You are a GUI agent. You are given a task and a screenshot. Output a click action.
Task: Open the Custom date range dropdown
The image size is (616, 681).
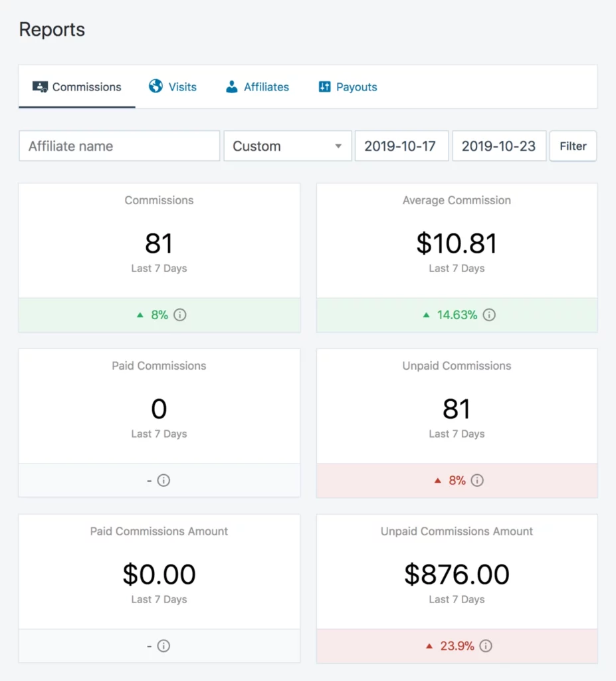pyautogui.click(x=287, y=146)
